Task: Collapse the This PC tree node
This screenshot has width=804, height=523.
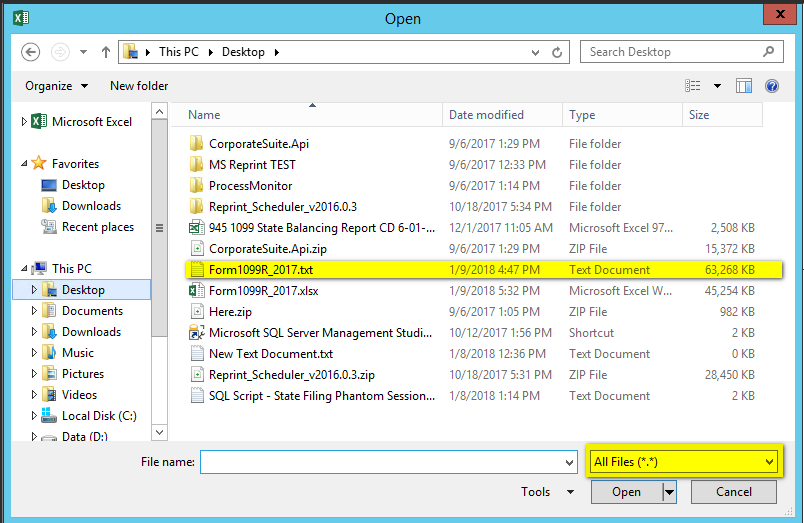Action: click(x=25, y=269)
